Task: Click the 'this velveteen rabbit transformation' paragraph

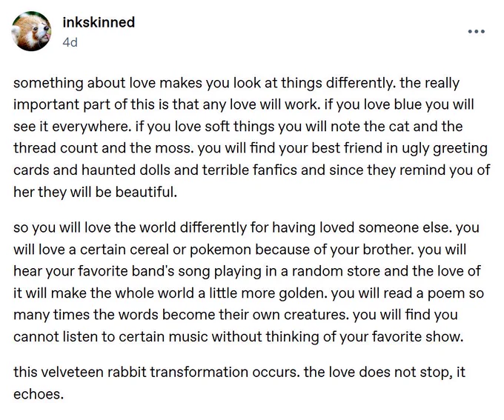Action: point(239,383)
